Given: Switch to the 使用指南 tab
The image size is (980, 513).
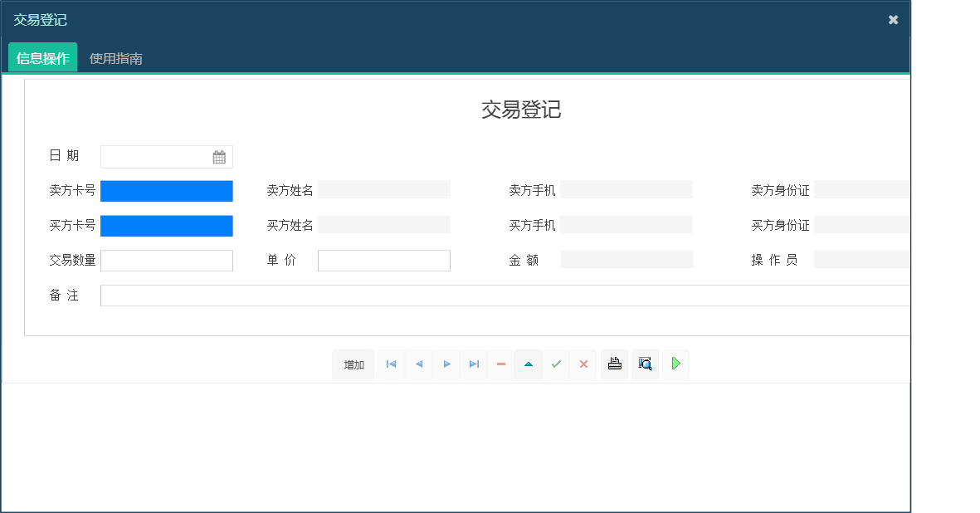Looking at the screenshot, I should [115, 59].
